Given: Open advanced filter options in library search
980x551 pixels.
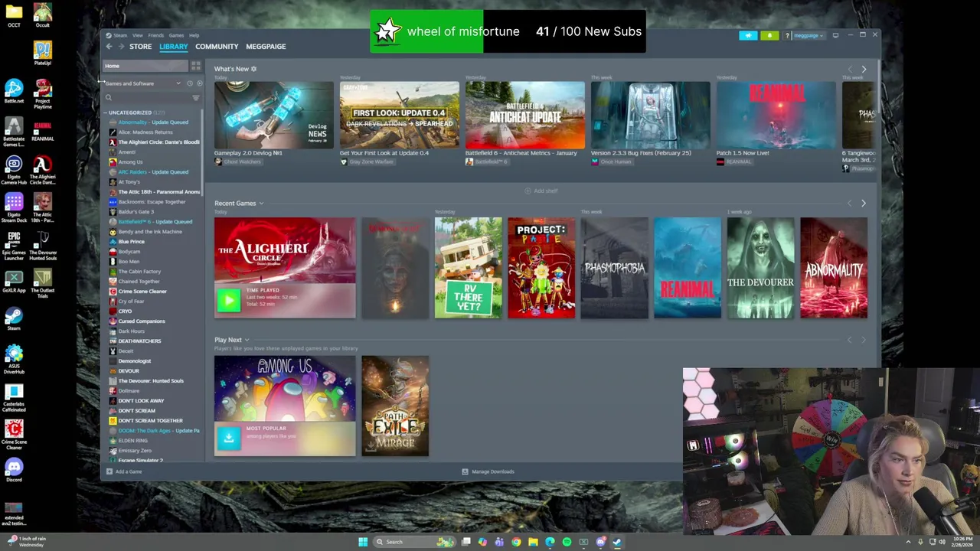Looking at the screenshot, I should pos(196,98).
